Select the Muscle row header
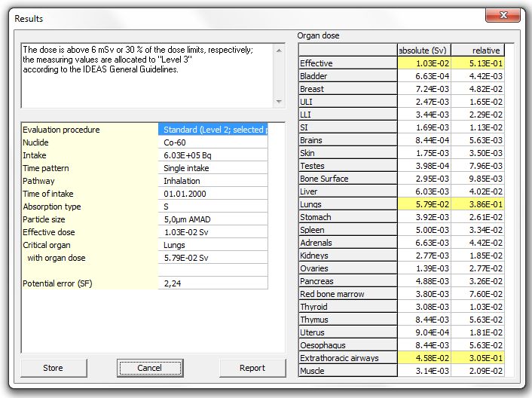 point(348,371)
